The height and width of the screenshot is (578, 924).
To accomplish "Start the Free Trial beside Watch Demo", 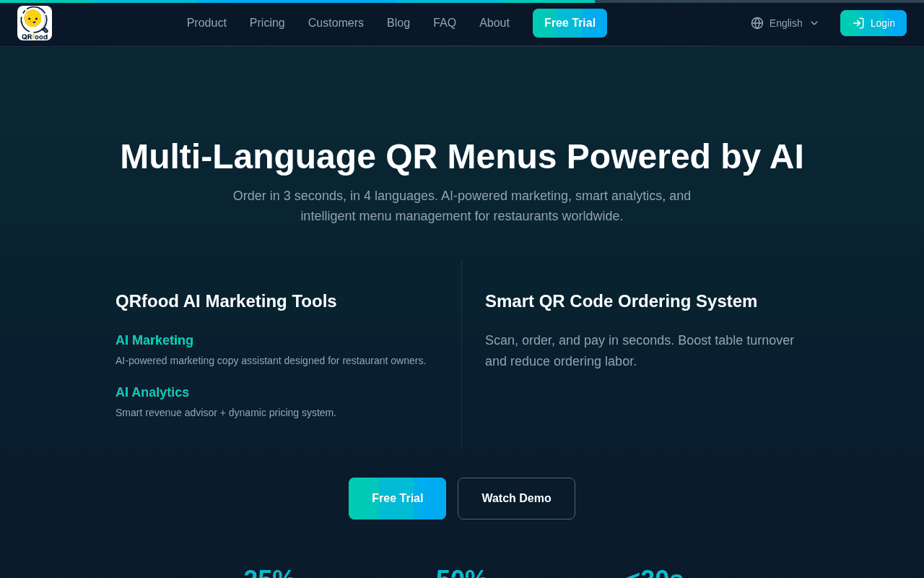I will pyautogui.click(x=397, y=499).
